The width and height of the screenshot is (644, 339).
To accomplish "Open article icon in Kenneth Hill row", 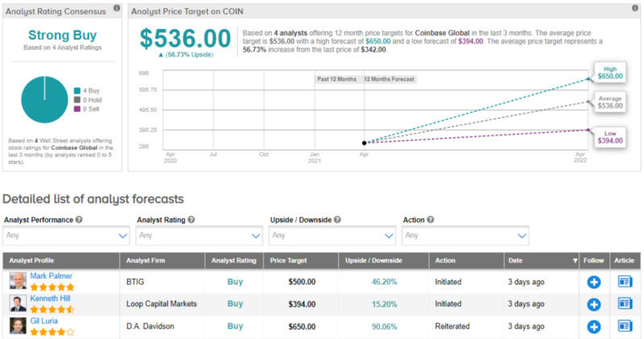I will pyautogui.click(x=625, y=304).
